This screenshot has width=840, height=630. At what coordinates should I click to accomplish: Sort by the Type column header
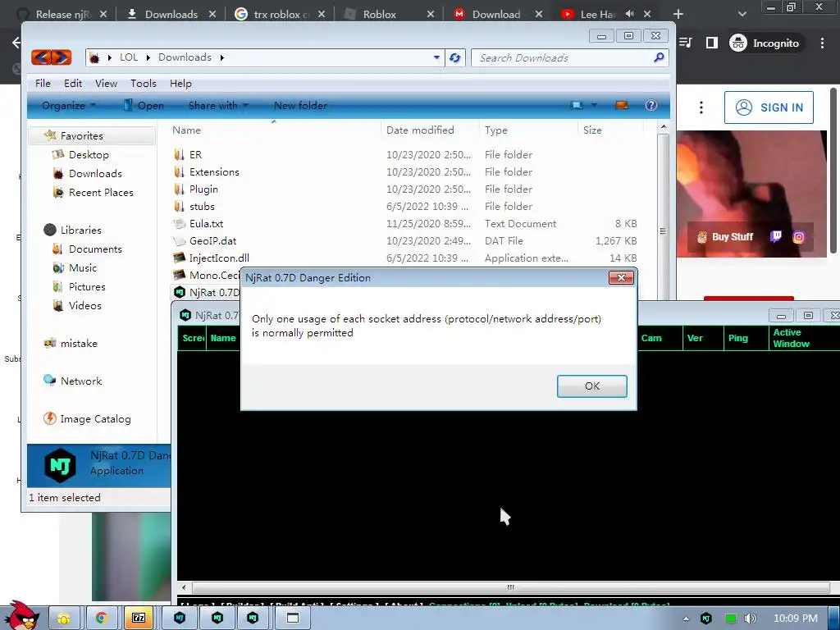coord(496,130)
